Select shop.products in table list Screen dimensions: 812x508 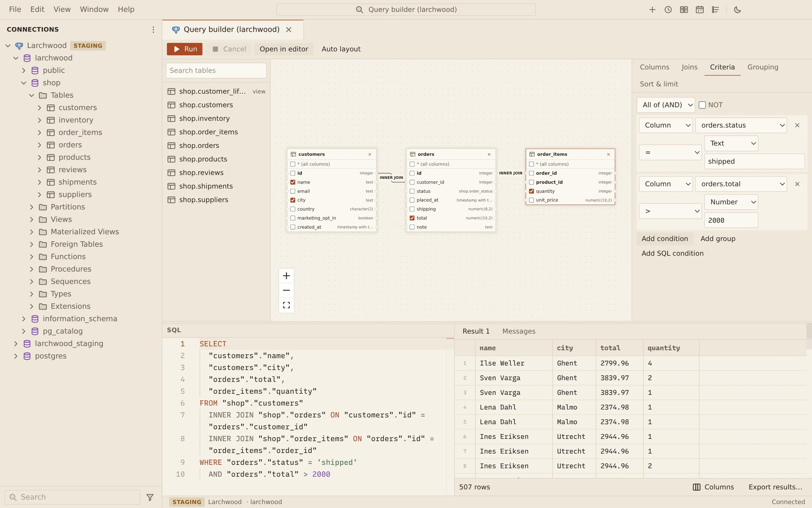click(216, 159)
